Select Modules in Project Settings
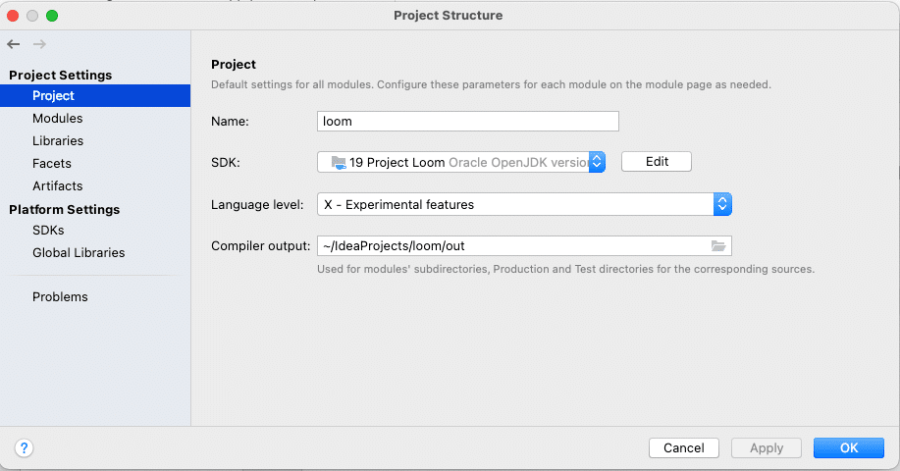Screen dimensions: 900x471 (57, 118)
